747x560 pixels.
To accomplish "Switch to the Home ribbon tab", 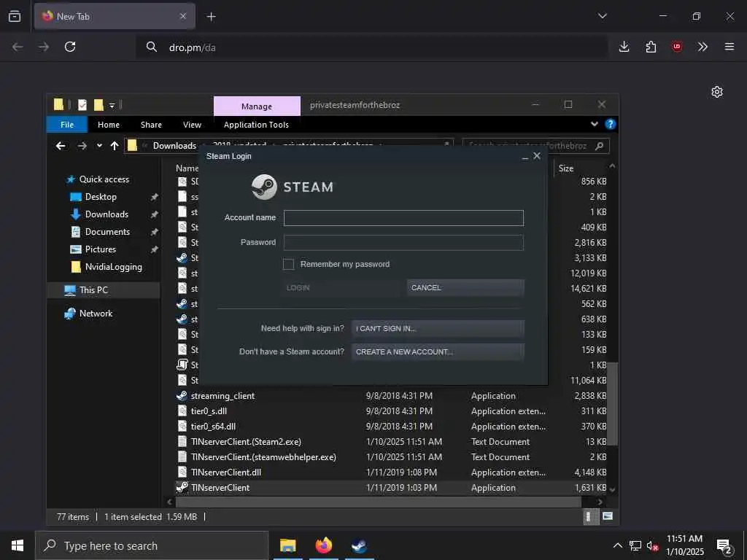I will (x=109, y=125).
